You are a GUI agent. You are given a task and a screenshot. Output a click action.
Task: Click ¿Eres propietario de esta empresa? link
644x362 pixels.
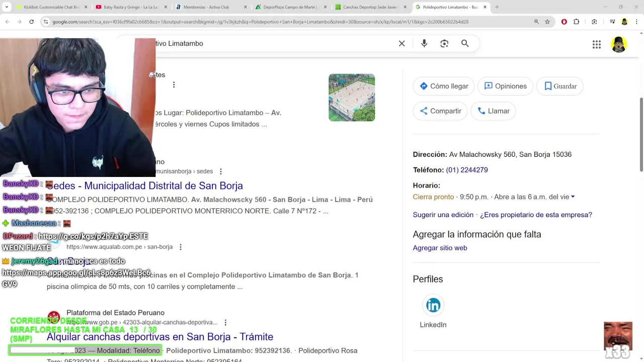point(536,215)
